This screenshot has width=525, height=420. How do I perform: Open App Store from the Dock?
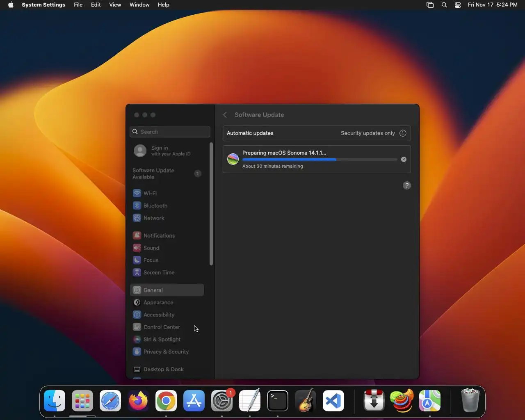tap(194, 401)
